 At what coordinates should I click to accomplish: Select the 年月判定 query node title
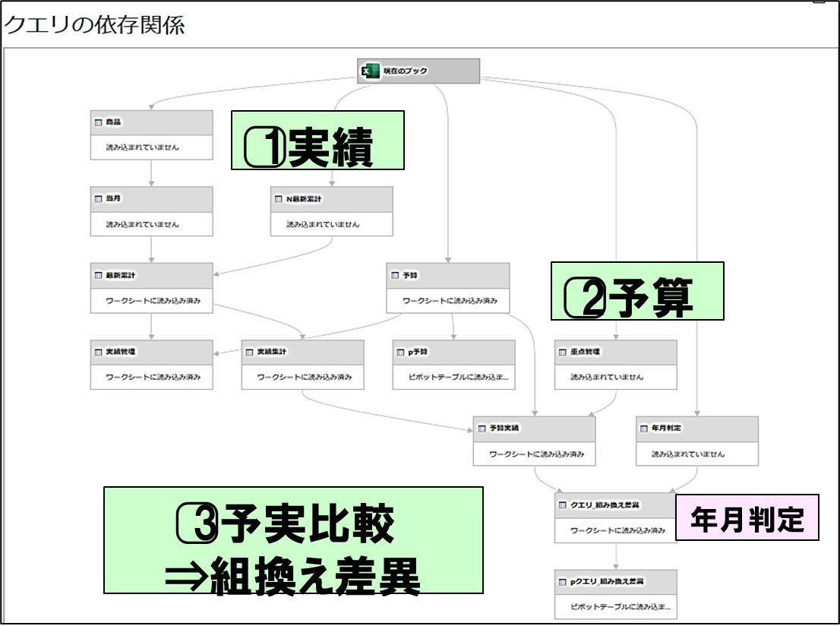[x=666, y=428]
